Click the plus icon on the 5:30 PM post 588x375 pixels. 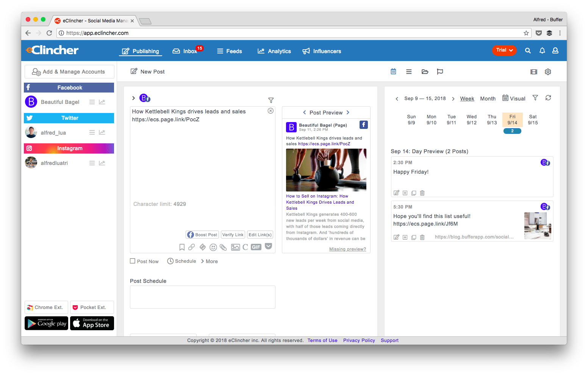click(x=405, y=237)
